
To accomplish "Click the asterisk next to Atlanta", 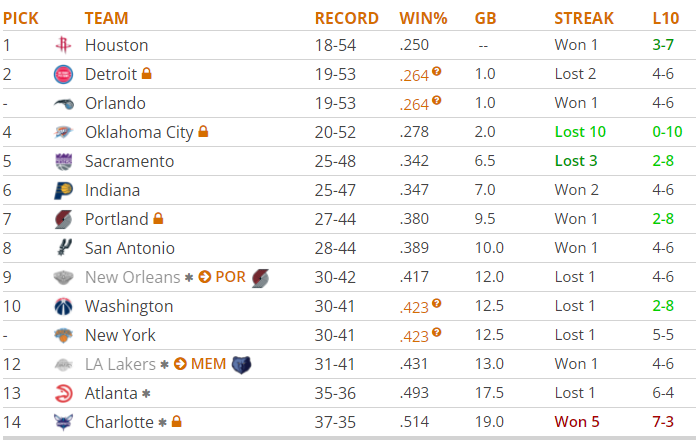I will [146, 394].
